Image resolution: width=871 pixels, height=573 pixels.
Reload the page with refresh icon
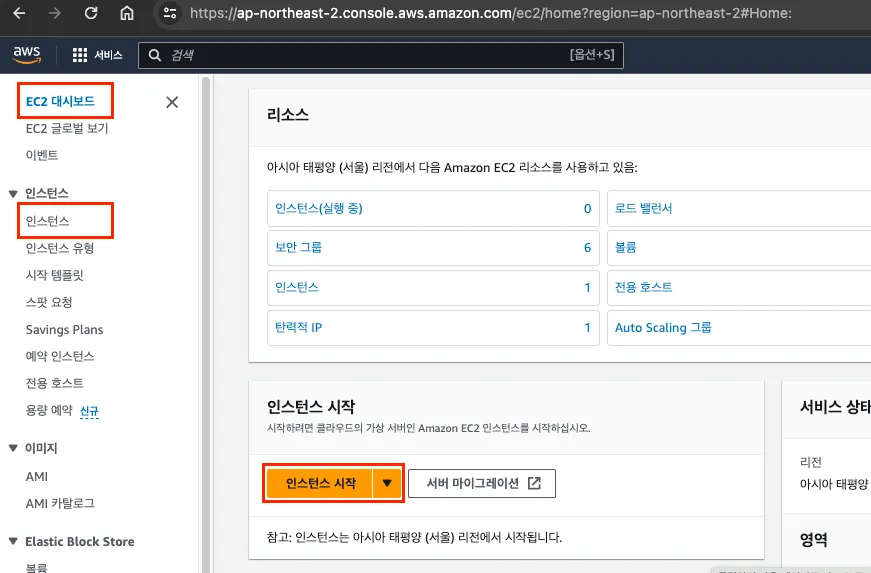(x=91, y=13)
